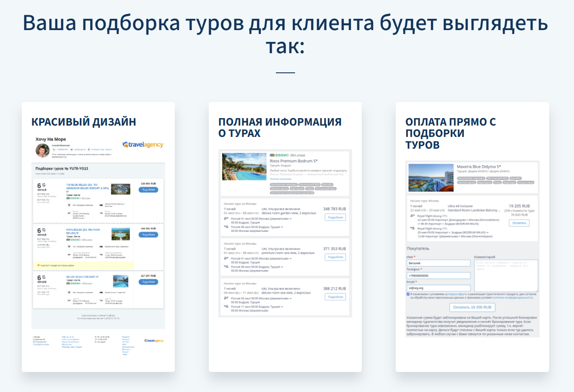Click the yellow note row under KAYA BELEK
Viewport: 574px width, 392px height.
tap(84, 265)
